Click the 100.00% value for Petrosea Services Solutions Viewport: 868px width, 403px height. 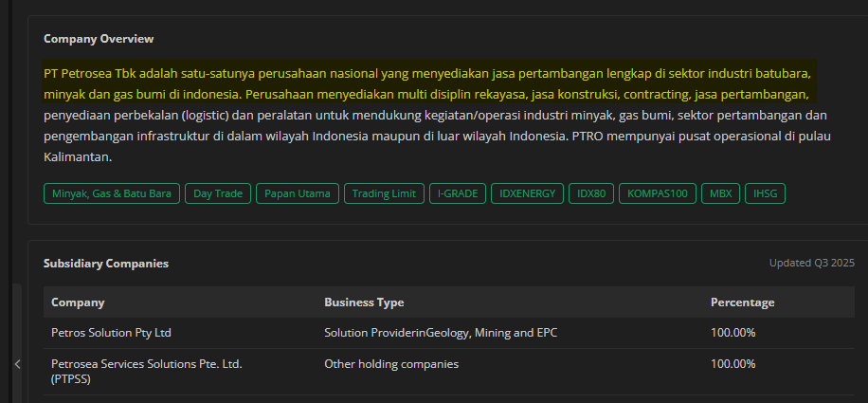732,364
